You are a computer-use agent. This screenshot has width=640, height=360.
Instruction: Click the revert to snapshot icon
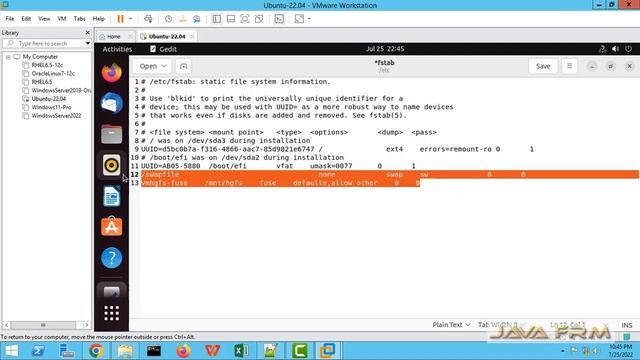tap(182, 19)
